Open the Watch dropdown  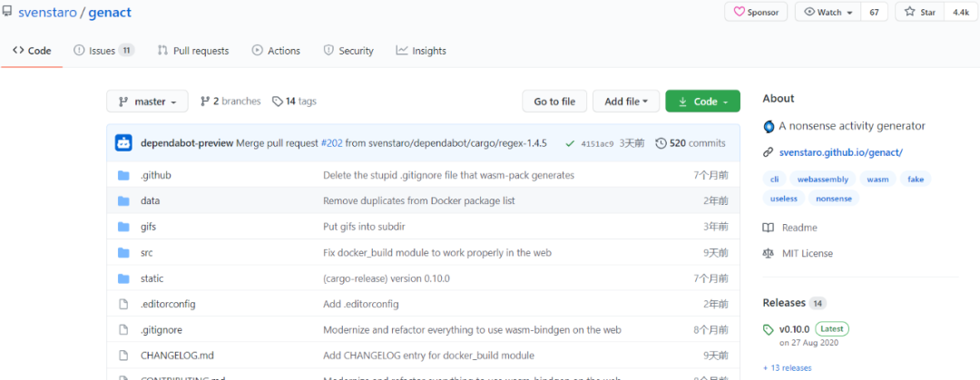pyautogui.click(x=828, y=12)
